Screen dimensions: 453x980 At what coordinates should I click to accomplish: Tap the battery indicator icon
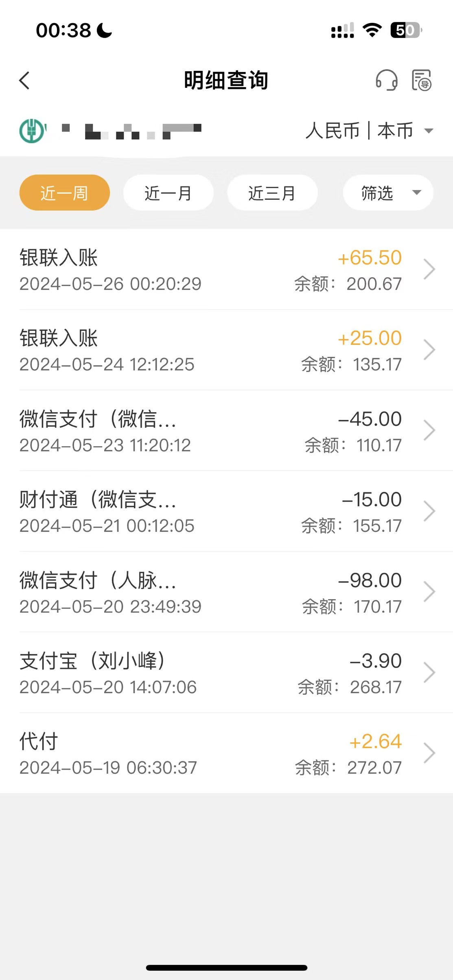point(406,30)
